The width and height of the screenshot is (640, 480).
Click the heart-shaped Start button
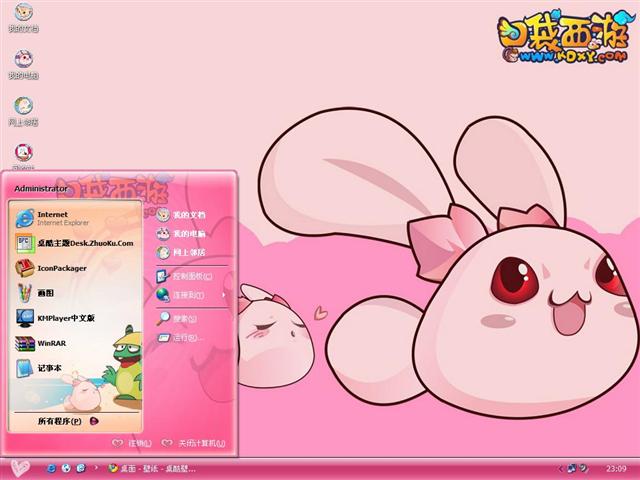pyautogui.click(x=20, y=468)
